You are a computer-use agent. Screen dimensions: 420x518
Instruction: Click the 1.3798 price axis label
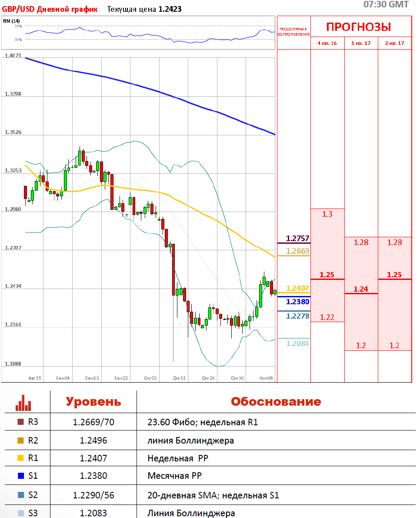pos(13,94)
